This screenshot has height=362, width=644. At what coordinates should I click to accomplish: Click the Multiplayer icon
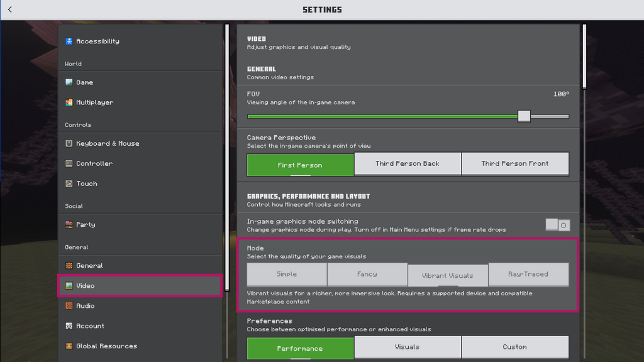tap(69, 102)
